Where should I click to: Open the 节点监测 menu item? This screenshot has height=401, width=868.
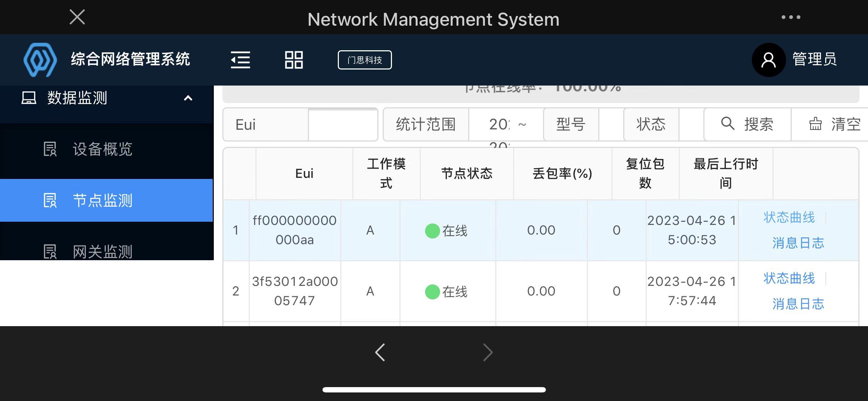coord(103,200)
